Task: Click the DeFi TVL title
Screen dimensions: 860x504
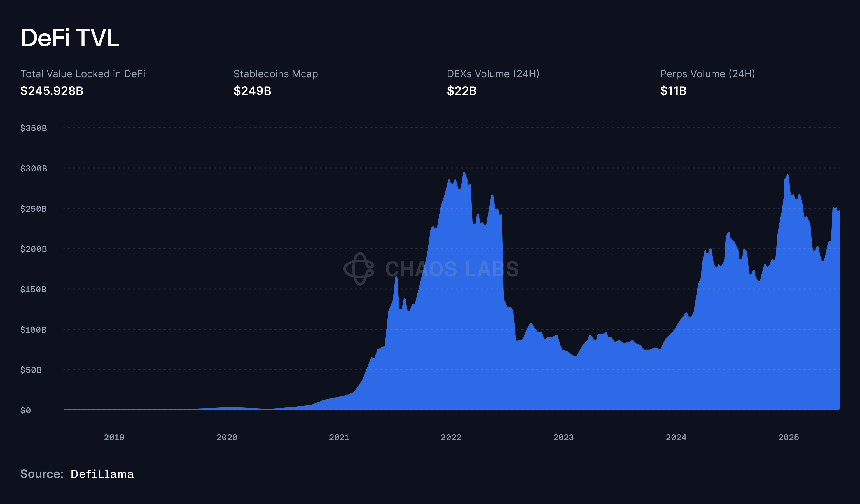Action: (x=70, y=38)
